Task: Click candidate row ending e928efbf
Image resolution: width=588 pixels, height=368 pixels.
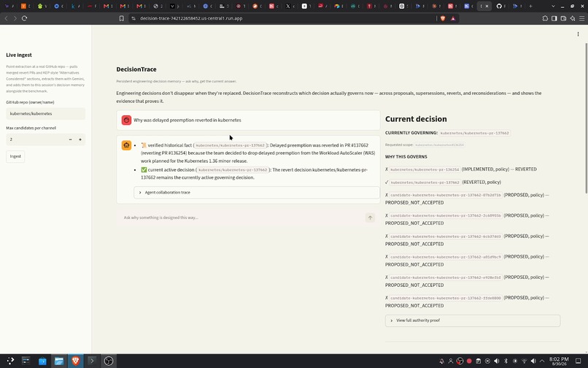Action: tap(467, 281)
